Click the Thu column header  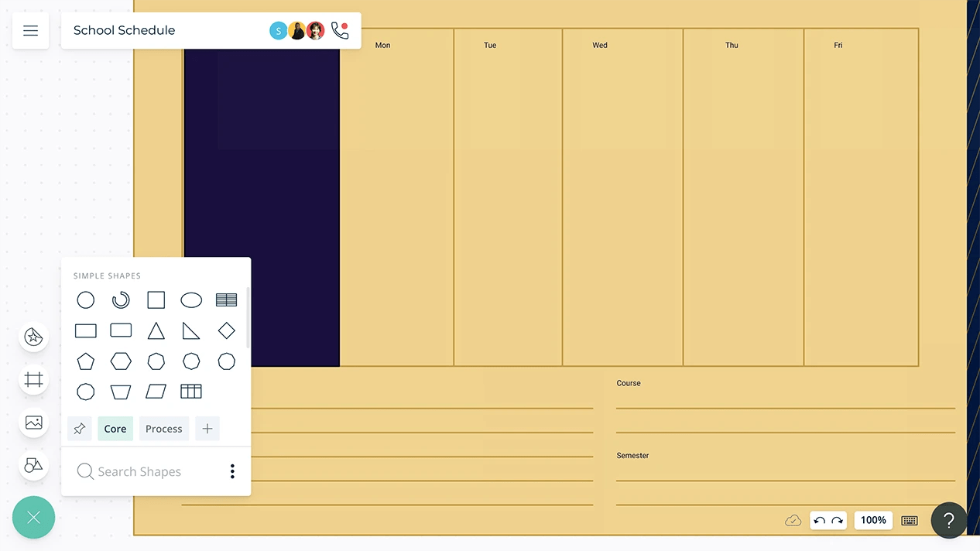(x=732, y=46)
